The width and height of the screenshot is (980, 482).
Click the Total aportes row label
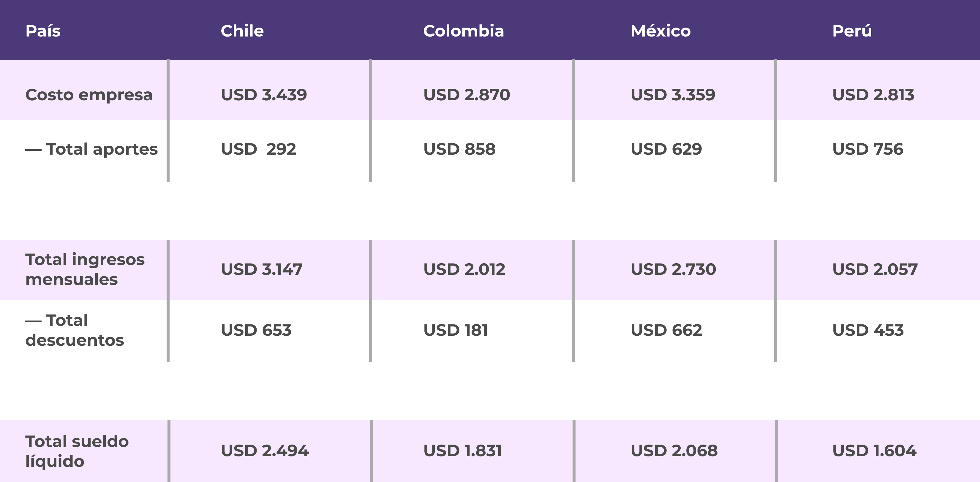[91, 149]
